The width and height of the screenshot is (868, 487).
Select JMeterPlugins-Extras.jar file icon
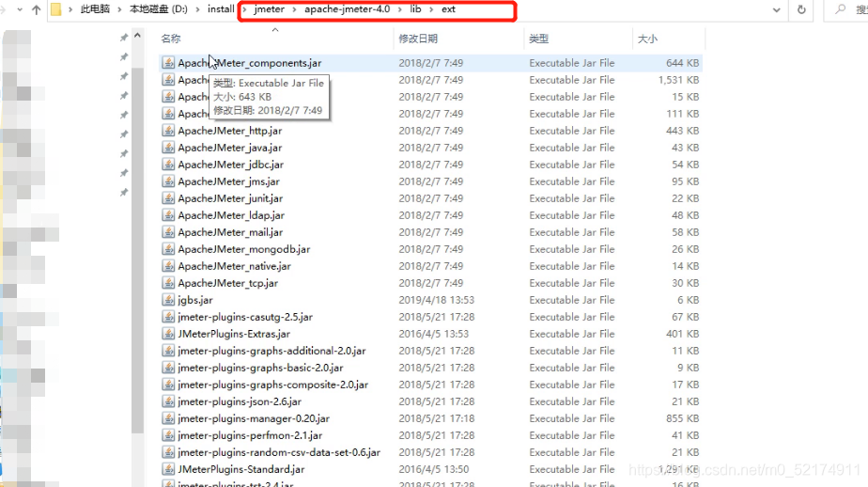tap(168, 334)
